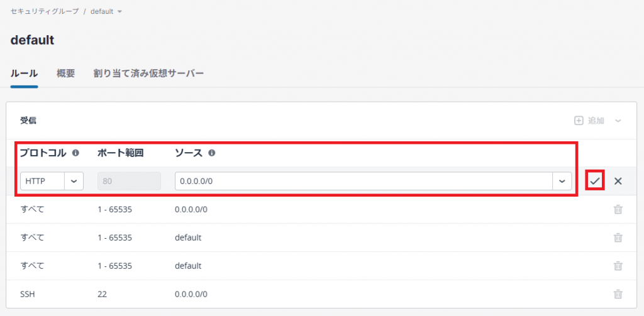Screen dimensions: 644x316
Task: Click the info icon beside ソース
Action: click(x=211, y=153)
